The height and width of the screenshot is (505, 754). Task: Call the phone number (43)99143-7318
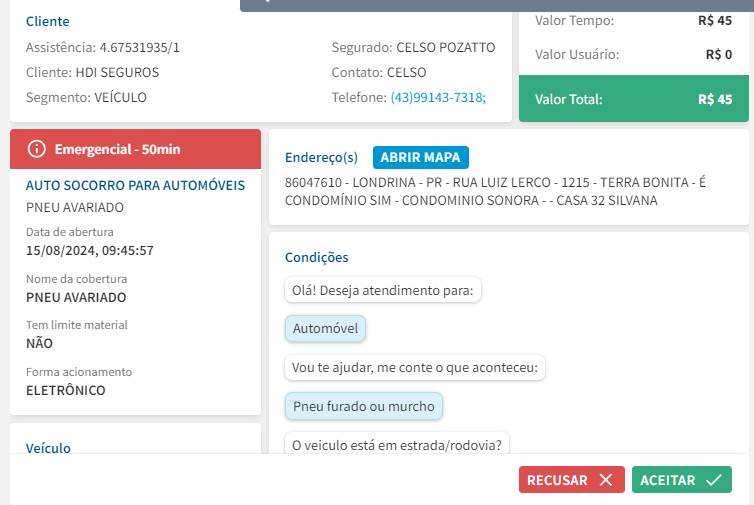pos(438,97)
